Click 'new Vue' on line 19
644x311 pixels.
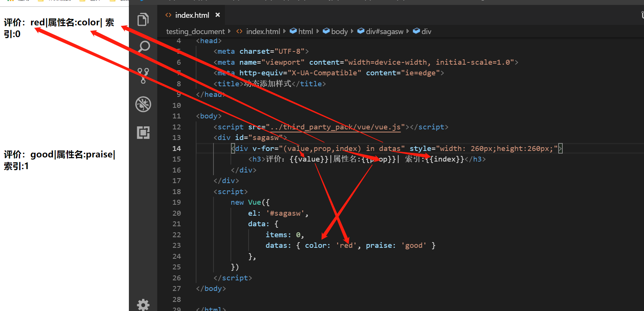tap(246, 202)
